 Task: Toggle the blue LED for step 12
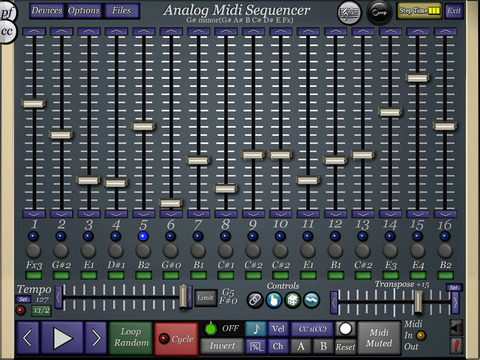coord(335,236)
